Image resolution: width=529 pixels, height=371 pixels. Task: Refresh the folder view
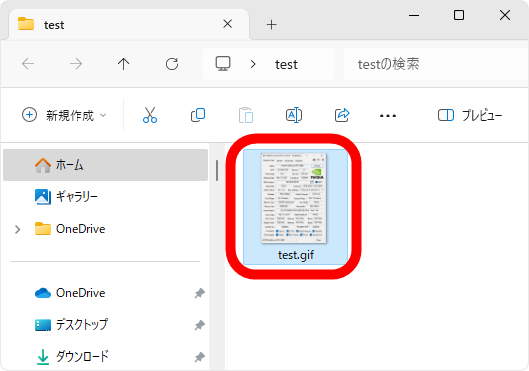172,64
